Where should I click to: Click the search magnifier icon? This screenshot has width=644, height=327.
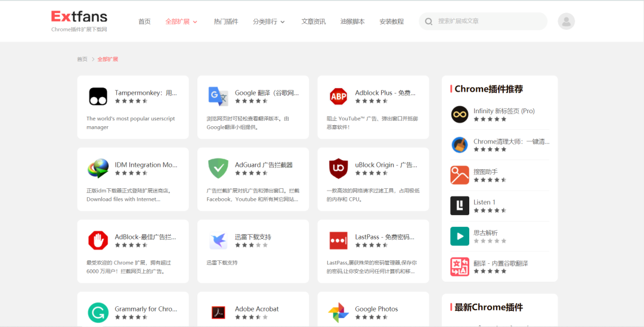coord(429,21)
